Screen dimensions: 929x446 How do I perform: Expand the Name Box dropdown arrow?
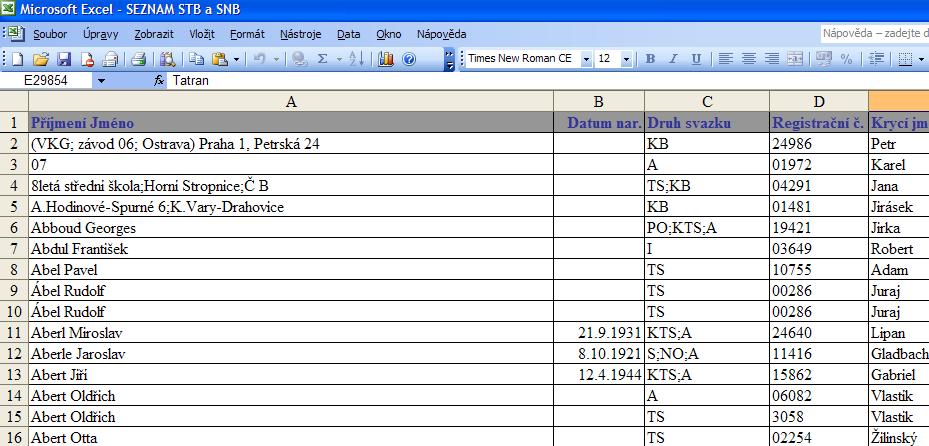click(101, 81)
